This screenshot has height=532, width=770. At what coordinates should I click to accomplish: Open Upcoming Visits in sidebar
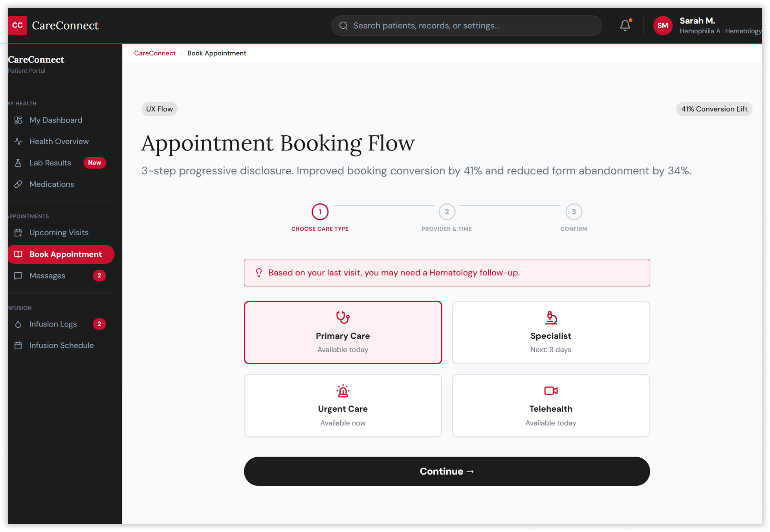[x=59, y=233]
